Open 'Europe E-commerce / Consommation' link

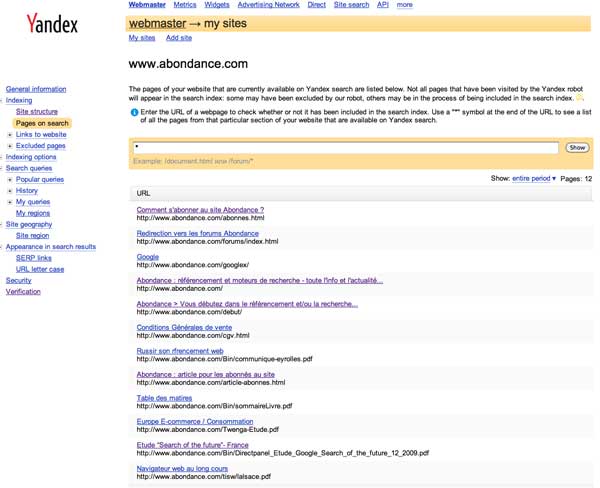(x=195, y=421)
